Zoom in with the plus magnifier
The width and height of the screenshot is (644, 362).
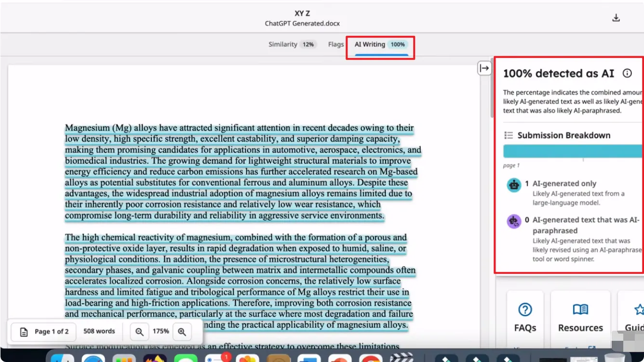click(x=182, y=331)
